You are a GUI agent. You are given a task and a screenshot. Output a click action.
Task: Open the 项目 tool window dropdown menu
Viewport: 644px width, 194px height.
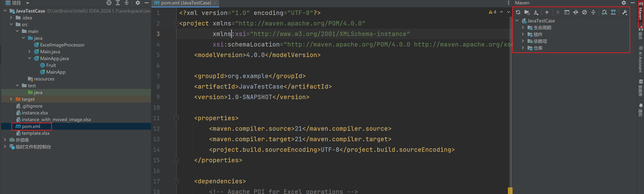[27, 3]
